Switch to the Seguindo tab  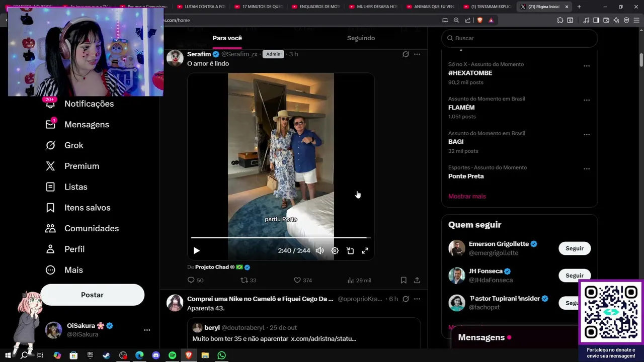(361, 38)
